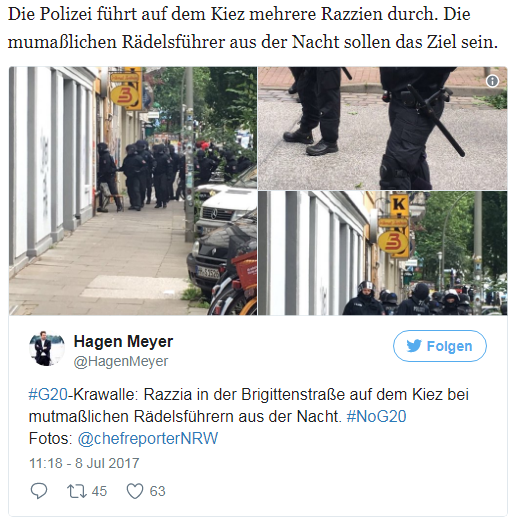Image resolution: width=518 pixels, height=521 pixels.
Task: Click the retweet arrows icon
Action: tap(77, 491)
